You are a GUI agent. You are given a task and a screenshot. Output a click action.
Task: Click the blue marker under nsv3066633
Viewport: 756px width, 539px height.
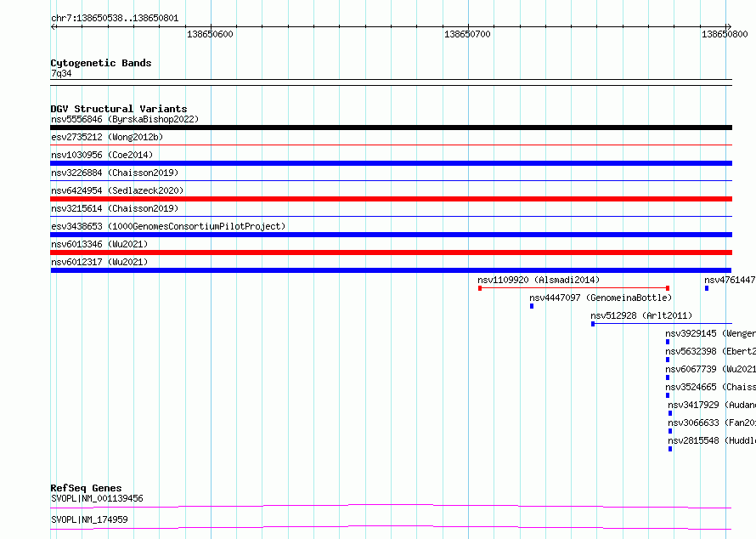pyautogui.click(x=669, y=431)
